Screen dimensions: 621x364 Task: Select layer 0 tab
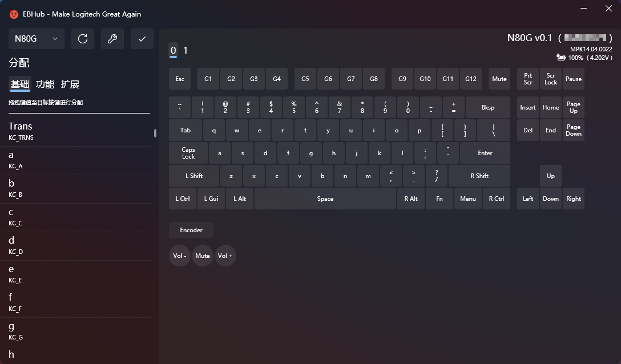173,51
